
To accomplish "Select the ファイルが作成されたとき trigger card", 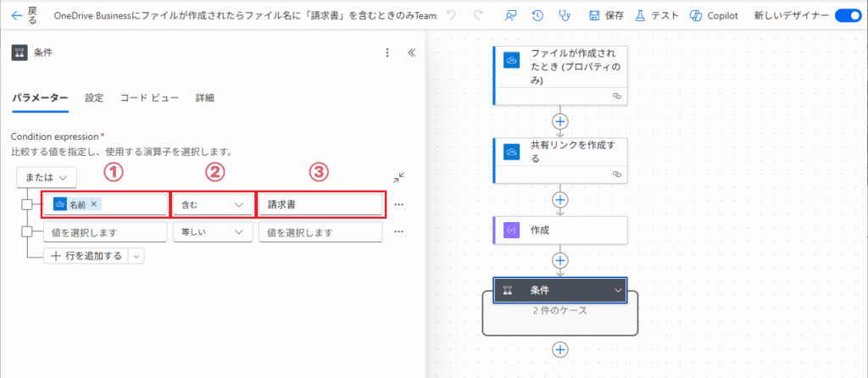I will click(560, 75).
